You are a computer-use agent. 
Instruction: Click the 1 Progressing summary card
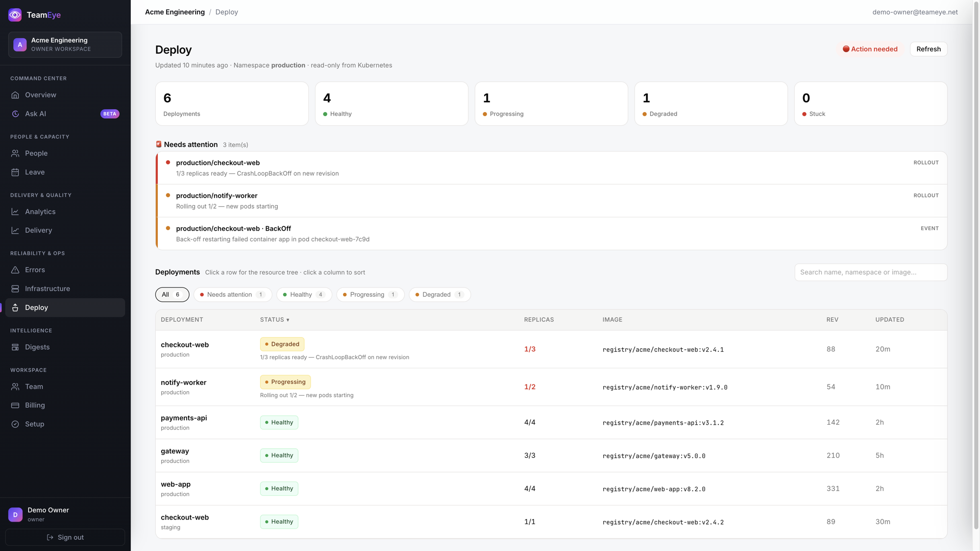point(551,104)
